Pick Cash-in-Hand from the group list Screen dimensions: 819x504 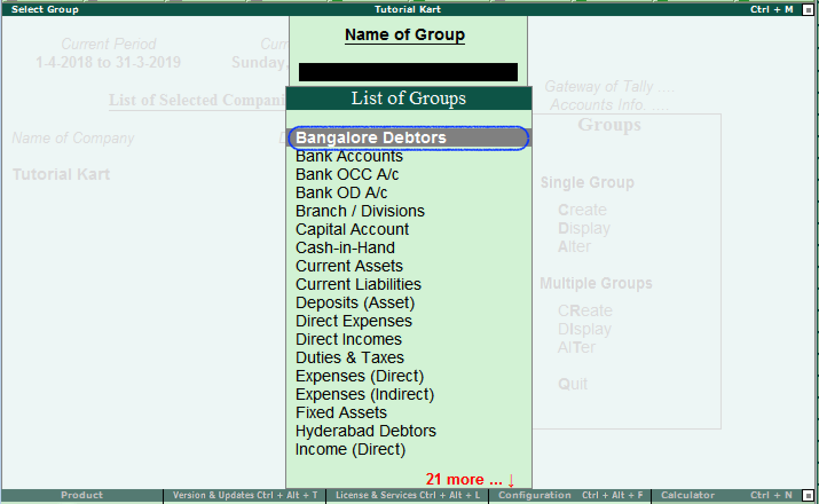click(x=345, y=247)
